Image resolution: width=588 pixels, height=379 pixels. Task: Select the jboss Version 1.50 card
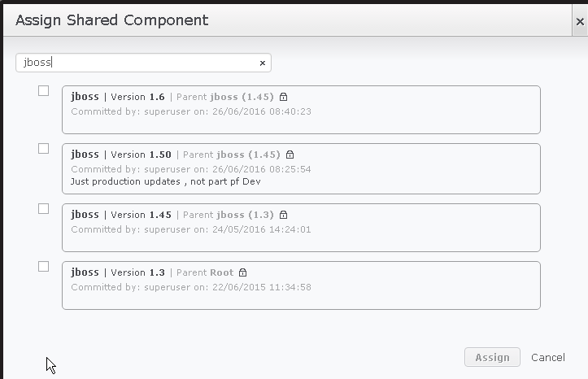[301, 168]
